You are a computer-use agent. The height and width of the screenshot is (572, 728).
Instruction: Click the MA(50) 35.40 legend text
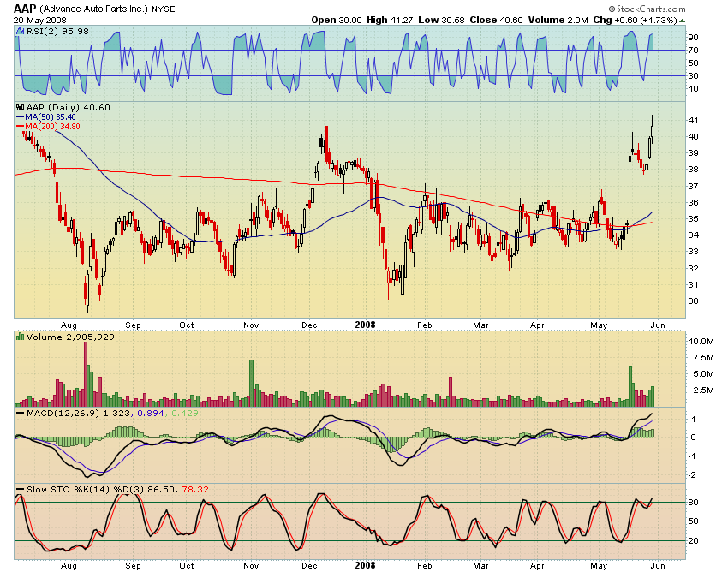pos(51,117)
